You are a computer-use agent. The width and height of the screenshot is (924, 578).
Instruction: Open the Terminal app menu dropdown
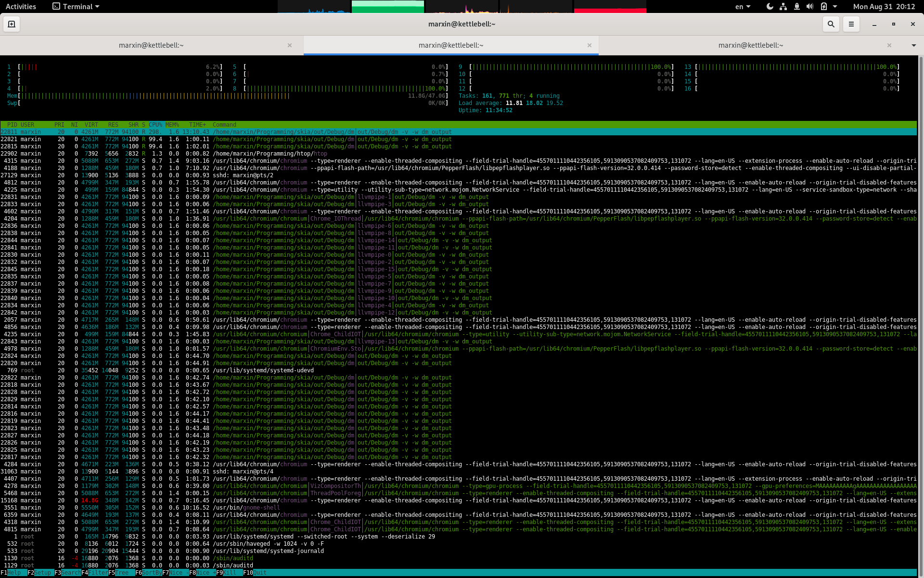coord(76,7)
